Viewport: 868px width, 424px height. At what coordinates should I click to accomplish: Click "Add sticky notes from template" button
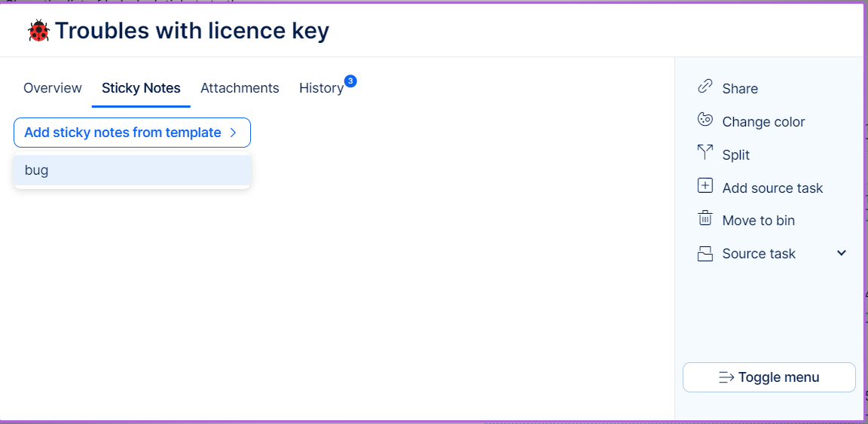(x=123, y=133)
